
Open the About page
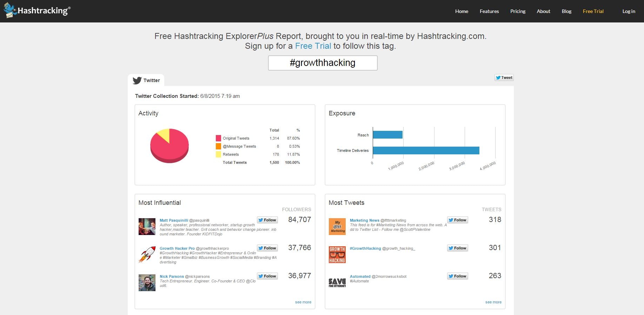click(x=543, y=11)
